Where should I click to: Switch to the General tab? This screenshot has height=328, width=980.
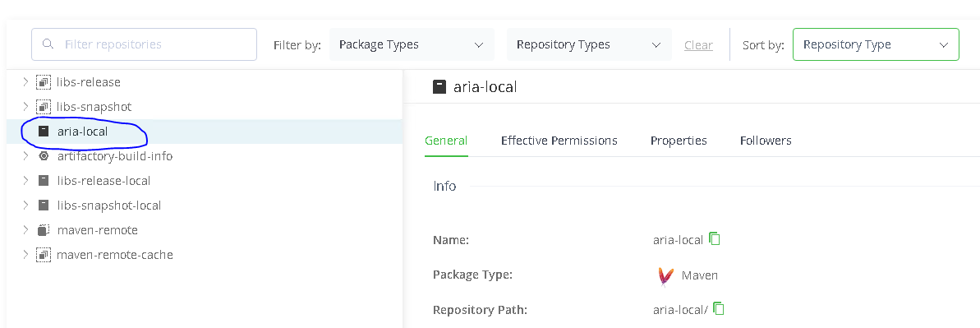tap(446, 141)
